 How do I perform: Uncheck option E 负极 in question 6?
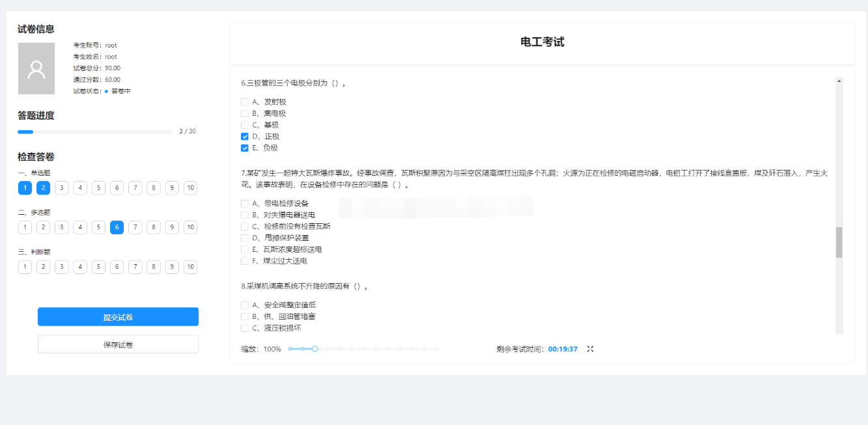(245, 148)
